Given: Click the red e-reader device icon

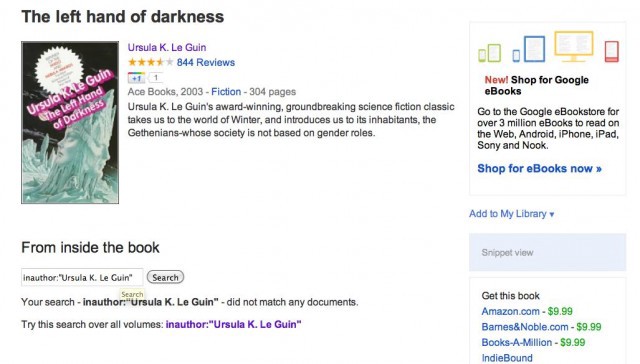Looking at the screenshot, I should coord(611,51).
